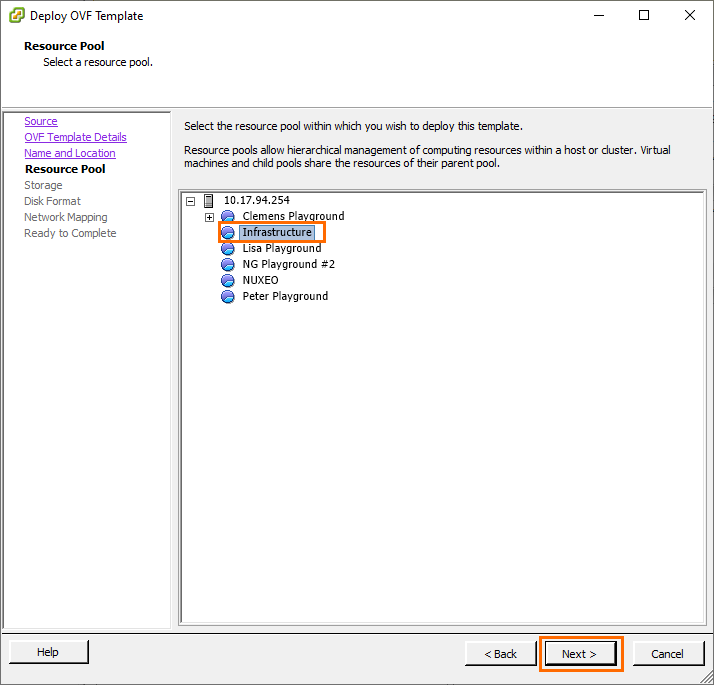
Task: Expand the Clemens Playground tree node
Action: point(210,217)
